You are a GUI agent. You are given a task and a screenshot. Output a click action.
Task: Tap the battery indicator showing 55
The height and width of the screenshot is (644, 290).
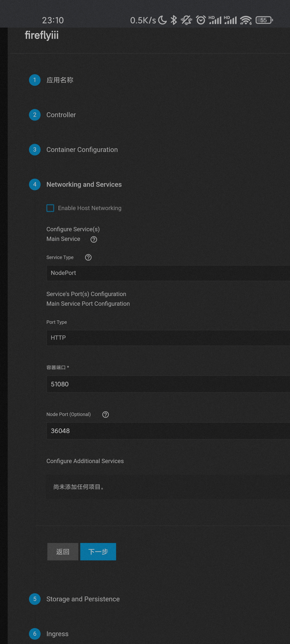pos(264,20)
